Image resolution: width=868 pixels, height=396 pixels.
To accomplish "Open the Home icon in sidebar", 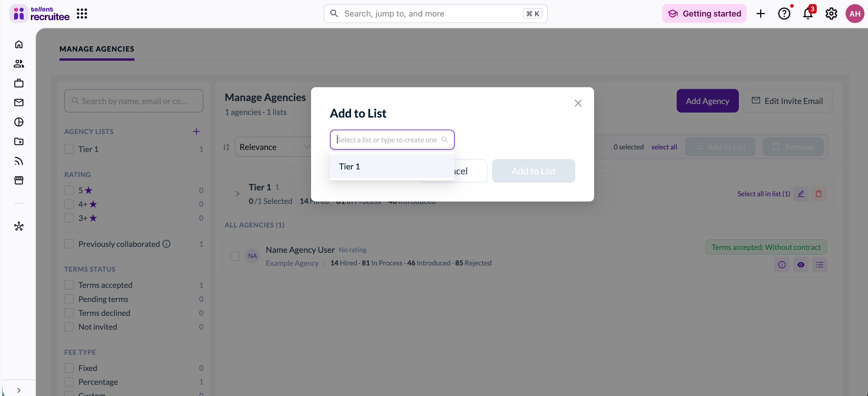I will pyautogui.click(x=19, y=44).
